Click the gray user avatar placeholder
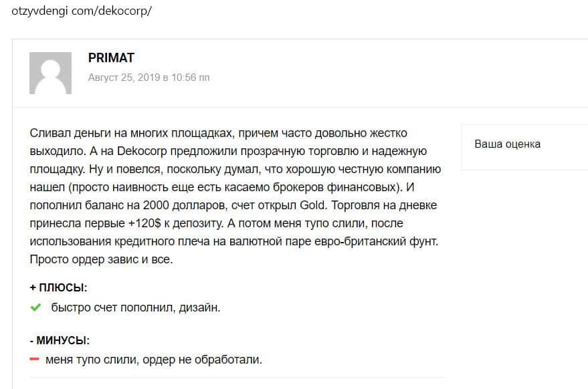The width and height of the screenshot is (588, 389). tap(50, 73)
